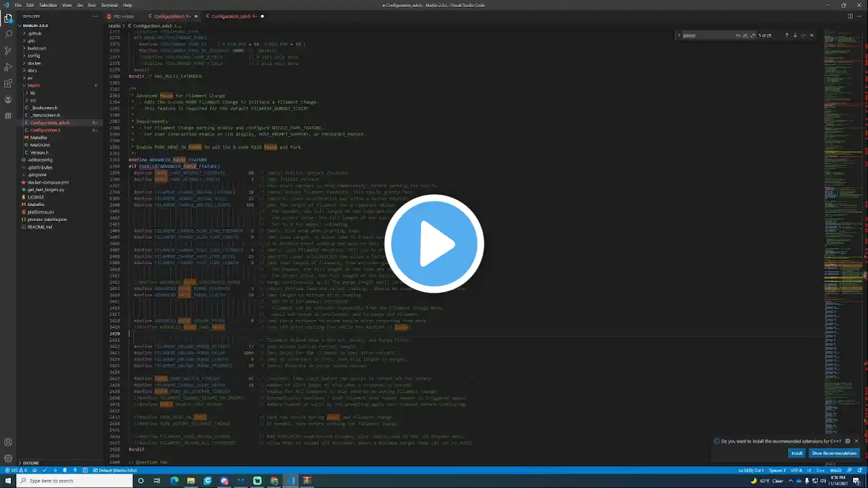Click the UTF-8 encoding status item
Viewport: 868px width, 488px height.
click(795, 470)
